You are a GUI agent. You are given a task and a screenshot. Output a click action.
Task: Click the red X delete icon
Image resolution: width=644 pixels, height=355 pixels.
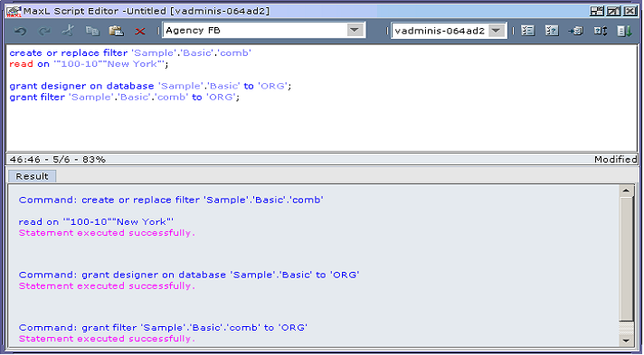[140, 32]
